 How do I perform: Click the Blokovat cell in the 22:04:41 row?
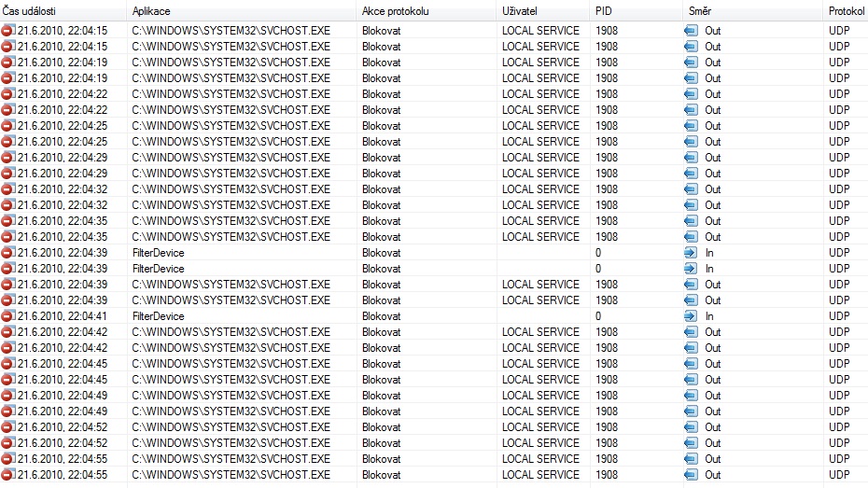click(x=381, y=316)
